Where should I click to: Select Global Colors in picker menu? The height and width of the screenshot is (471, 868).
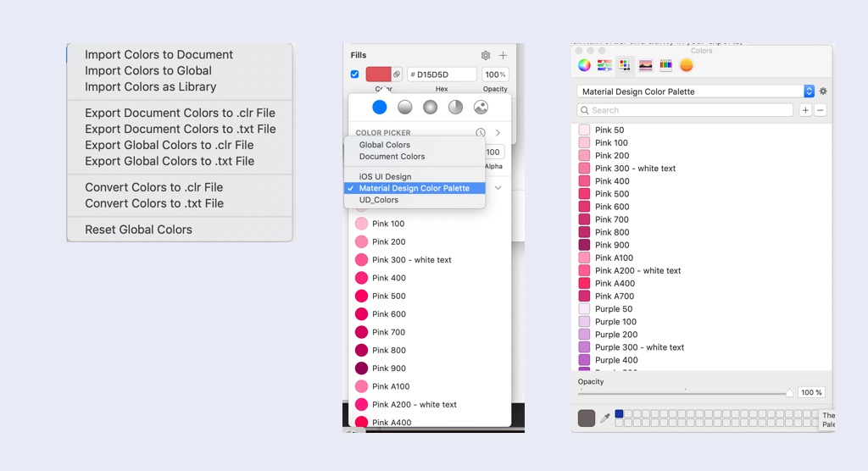point(385,145)
